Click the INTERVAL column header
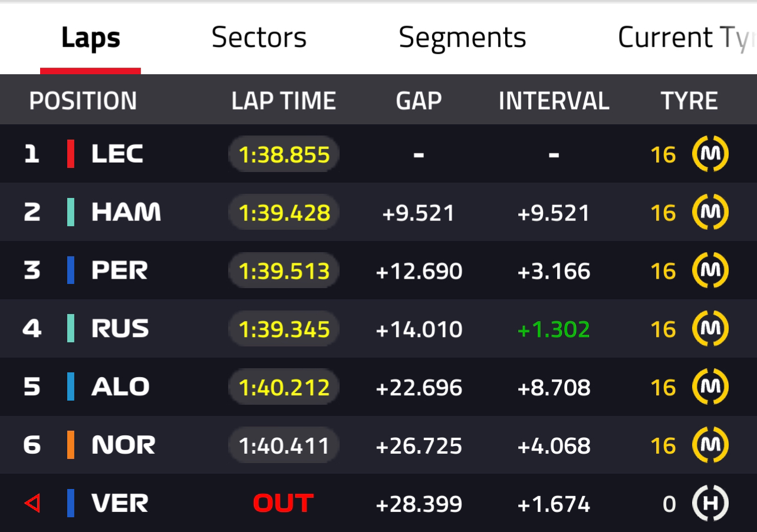Image resolution: width=757 pixels, height=532 pixels. click(x=554, y=101)
